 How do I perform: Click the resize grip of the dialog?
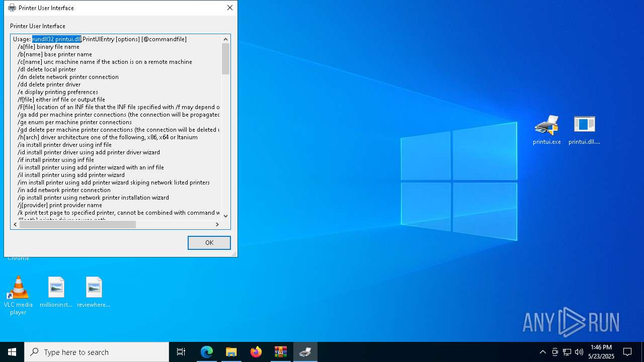(234, 254)
